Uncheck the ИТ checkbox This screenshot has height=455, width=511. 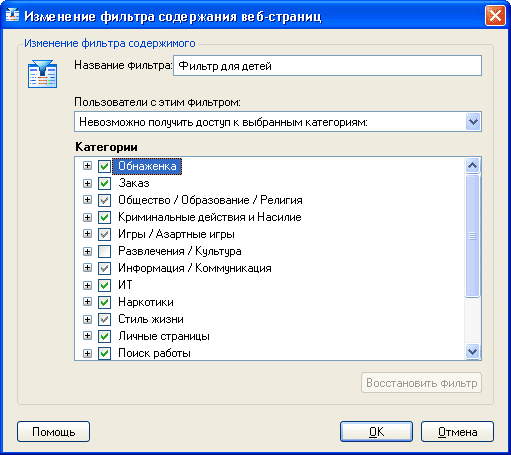pyautogui.click(x=104, y=285)
